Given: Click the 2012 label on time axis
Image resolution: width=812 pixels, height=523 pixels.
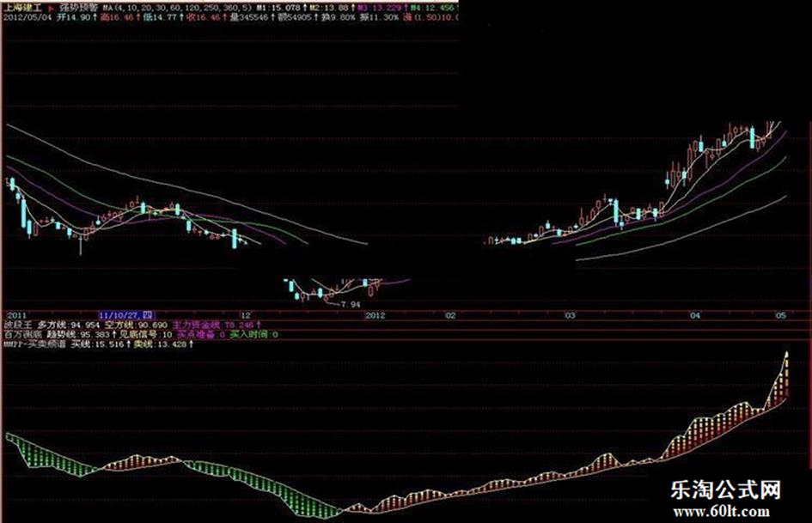Looking at the screenshot, I should coord(375,315).
